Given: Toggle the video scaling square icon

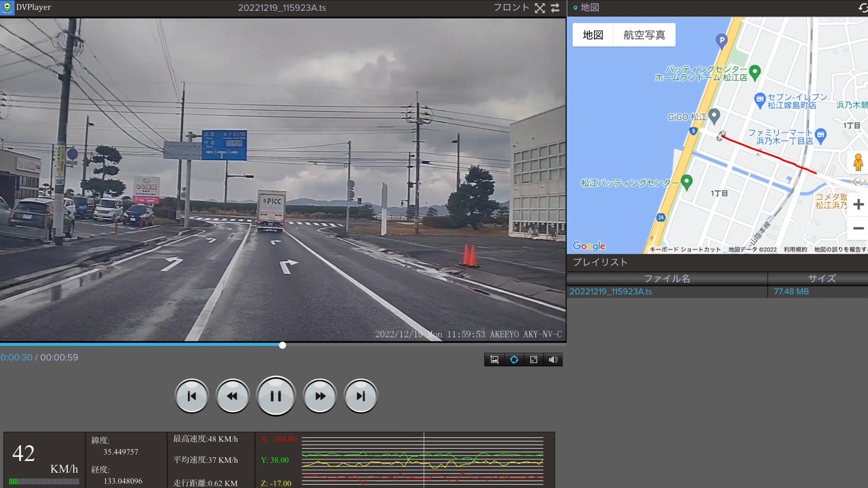Looking at the screenshot, I should click(x=533, y=360).
